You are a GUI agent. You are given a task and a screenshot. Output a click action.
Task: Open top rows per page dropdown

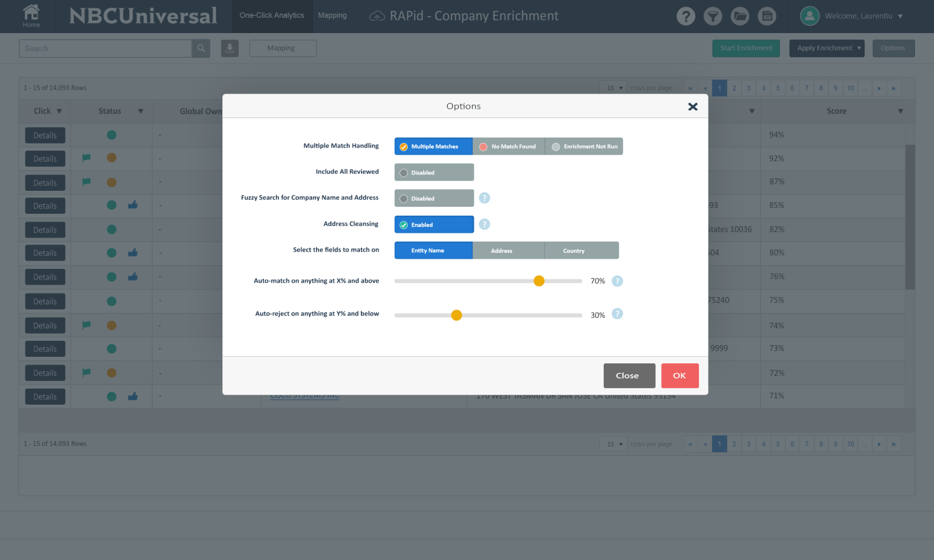(613, 88)
